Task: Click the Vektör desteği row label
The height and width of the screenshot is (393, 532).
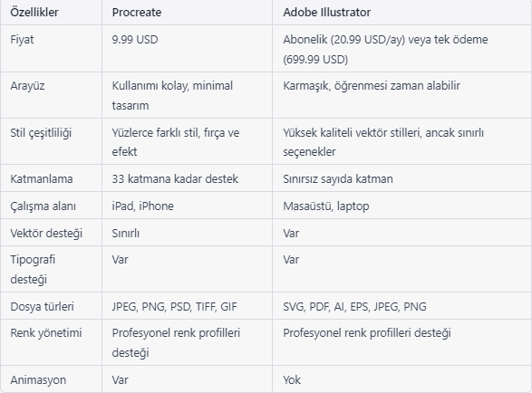Action: click(46, 234)
